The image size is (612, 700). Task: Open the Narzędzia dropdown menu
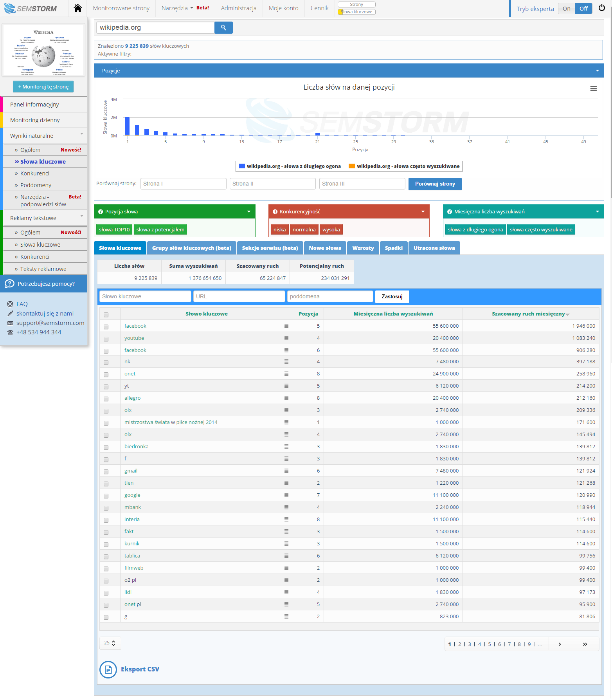(x=177, y=8)
